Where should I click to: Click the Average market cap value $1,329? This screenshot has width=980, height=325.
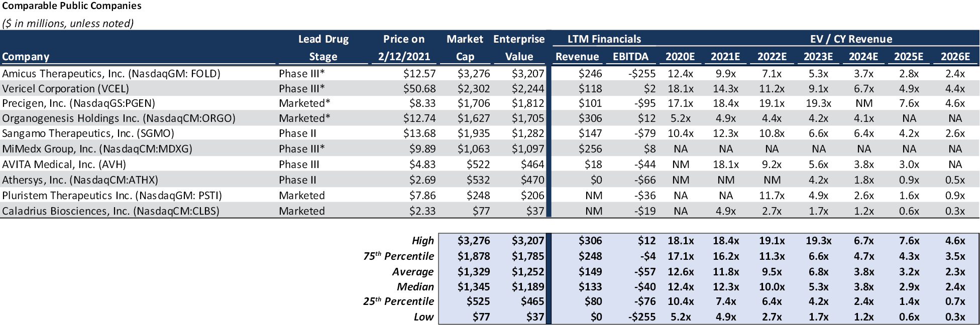[x=473, y=272]
